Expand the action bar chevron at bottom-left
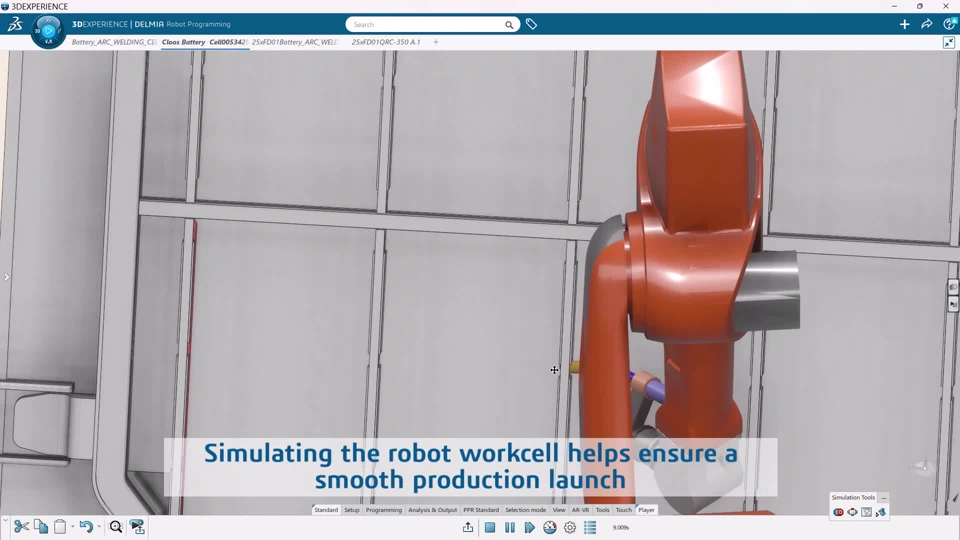The width and height of the screenshot is (960, 540). (6, 519)
